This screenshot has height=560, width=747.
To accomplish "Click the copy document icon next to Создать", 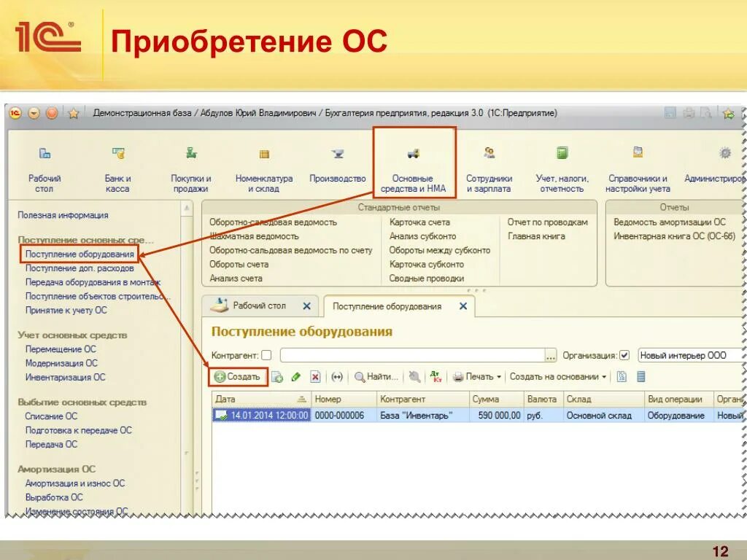I will tap(277, 377).
